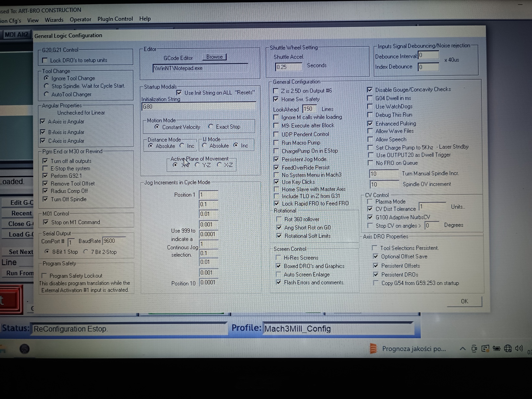This screenshot has height=399, width=532.
Task: Enable Plasma Mode checkbox
Action: coord(370,201)
